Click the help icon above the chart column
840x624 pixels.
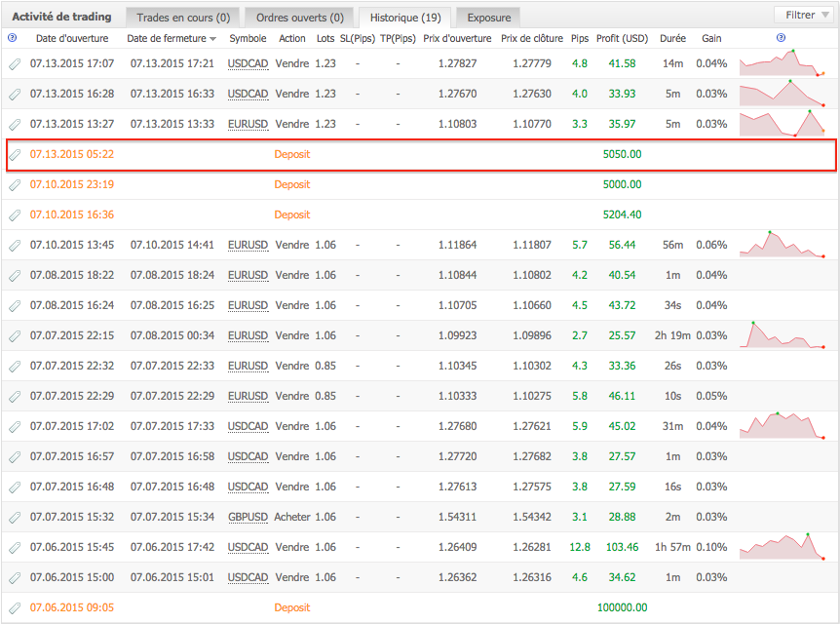[781, 38]
